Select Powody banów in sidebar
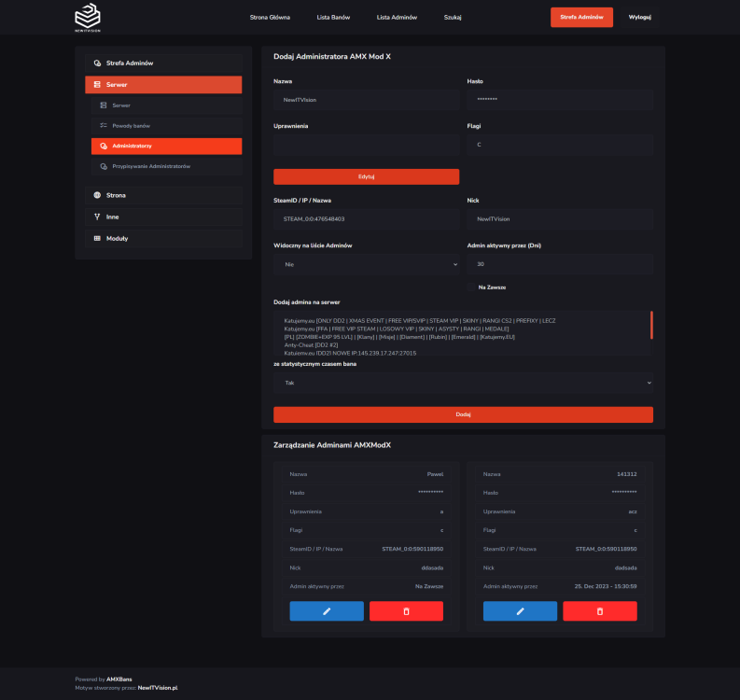The image size is (740, 700). click(167, 126)
